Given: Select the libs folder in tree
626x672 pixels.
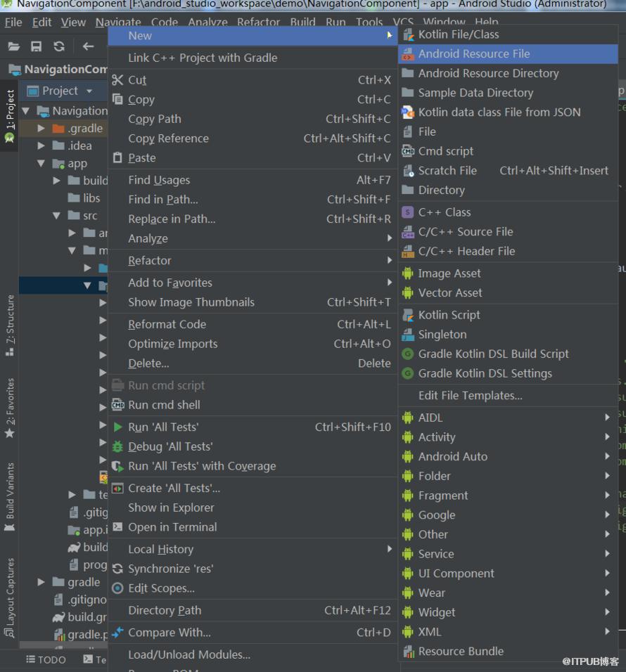Looking at the screenshot, I should pyautogui.click(x=84, y=198).
